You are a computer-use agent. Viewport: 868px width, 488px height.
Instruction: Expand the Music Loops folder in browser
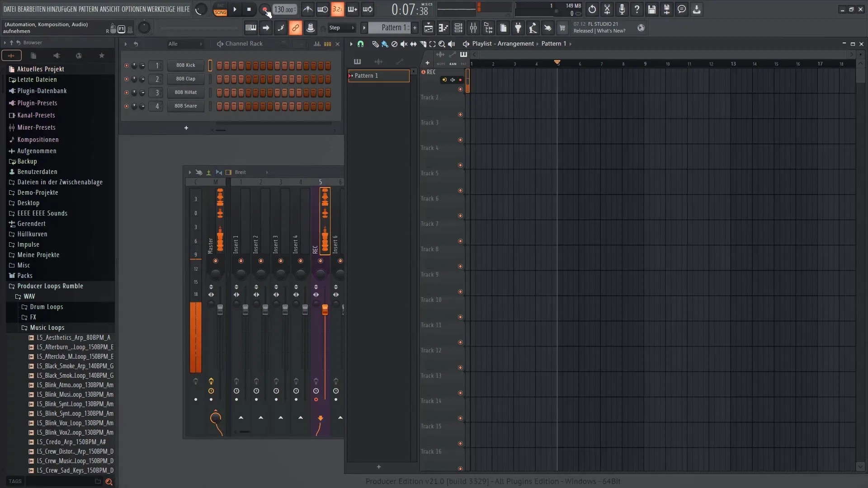[47, 327]
